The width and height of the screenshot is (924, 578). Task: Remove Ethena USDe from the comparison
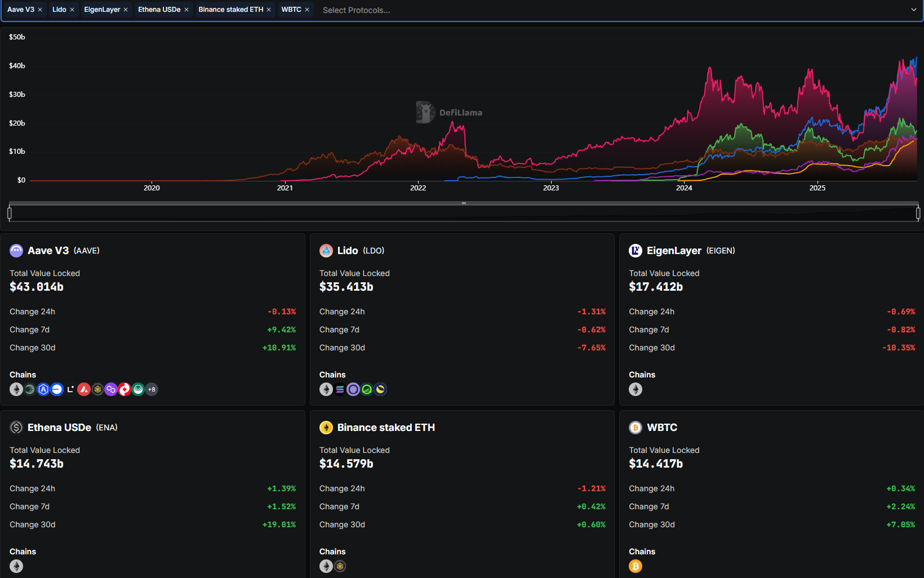186,10
